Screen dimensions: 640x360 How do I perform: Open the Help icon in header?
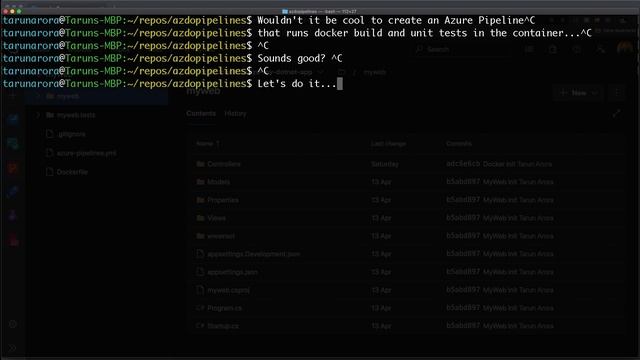tap(577, 49)
